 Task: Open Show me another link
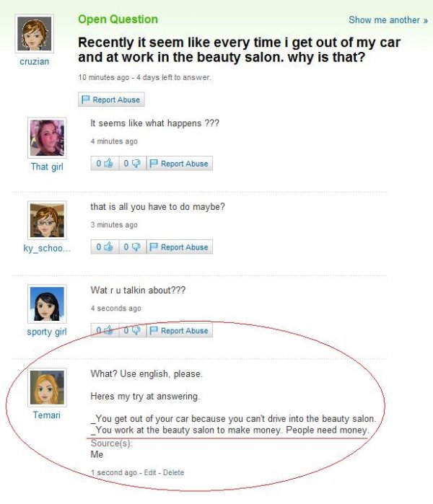tap(388, 20)
